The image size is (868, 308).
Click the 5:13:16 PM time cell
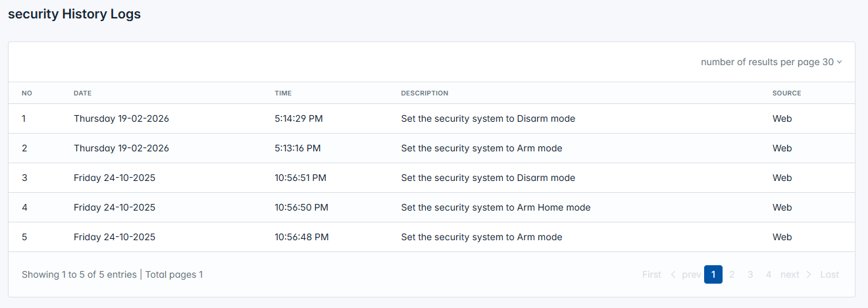point(297,149)
